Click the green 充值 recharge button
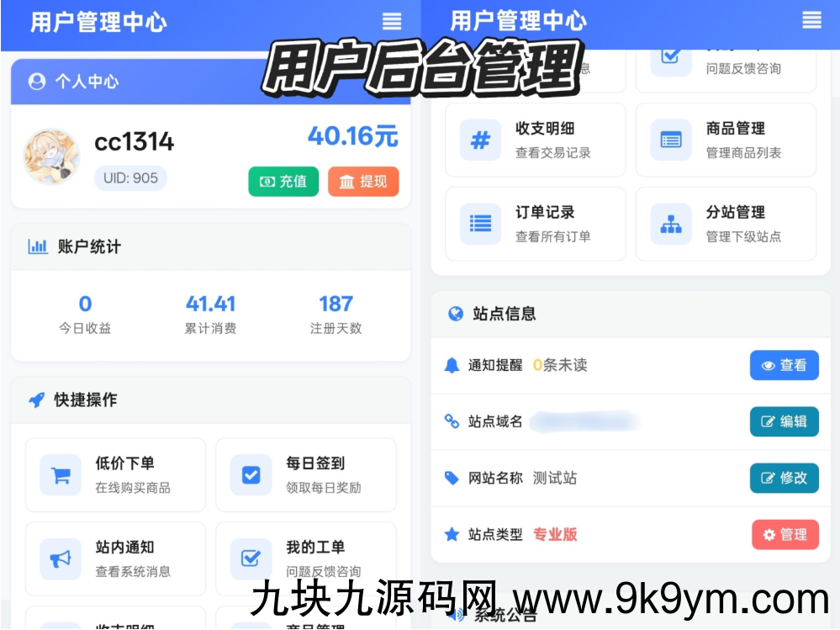The height and width of the screenshot is (630, 840). pyautogui.click(x=283, y=182)
